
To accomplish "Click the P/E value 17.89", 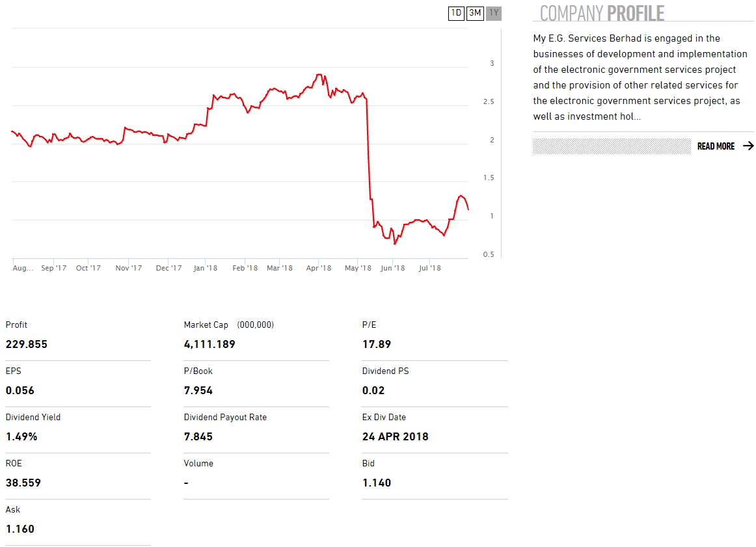I will click(x=377, y=345).
